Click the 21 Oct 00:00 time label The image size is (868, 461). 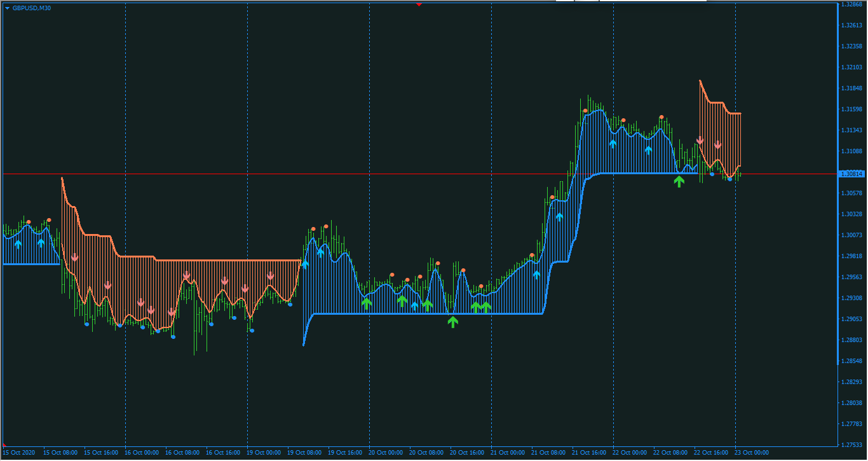pyautogui.click(x=508, y=453)
